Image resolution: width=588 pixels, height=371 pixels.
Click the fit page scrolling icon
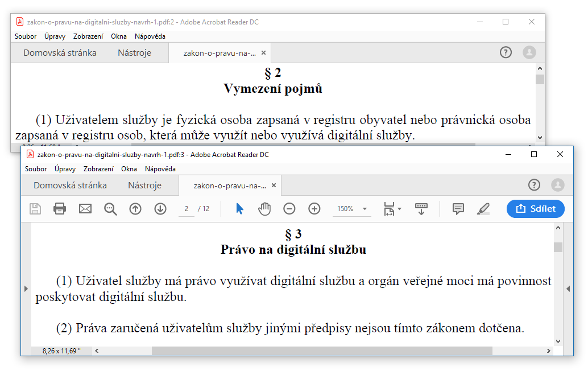(x=389, y=209)
